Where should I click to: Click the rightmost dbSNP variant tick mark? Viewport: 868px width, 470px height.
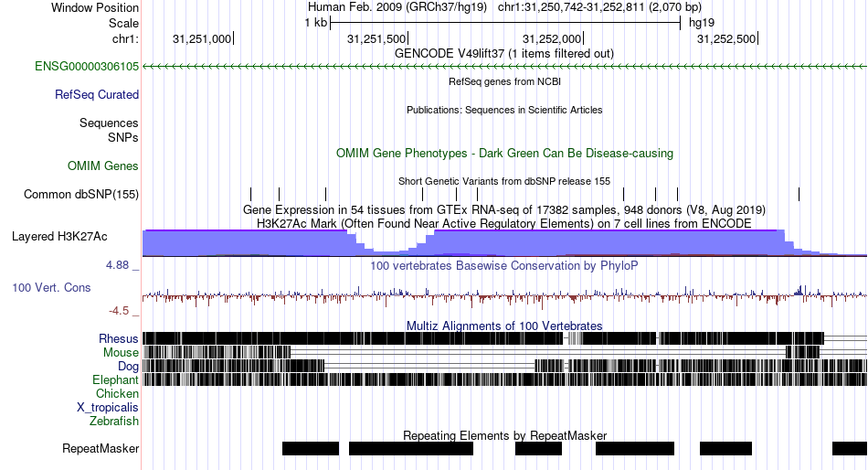point(799,194)
